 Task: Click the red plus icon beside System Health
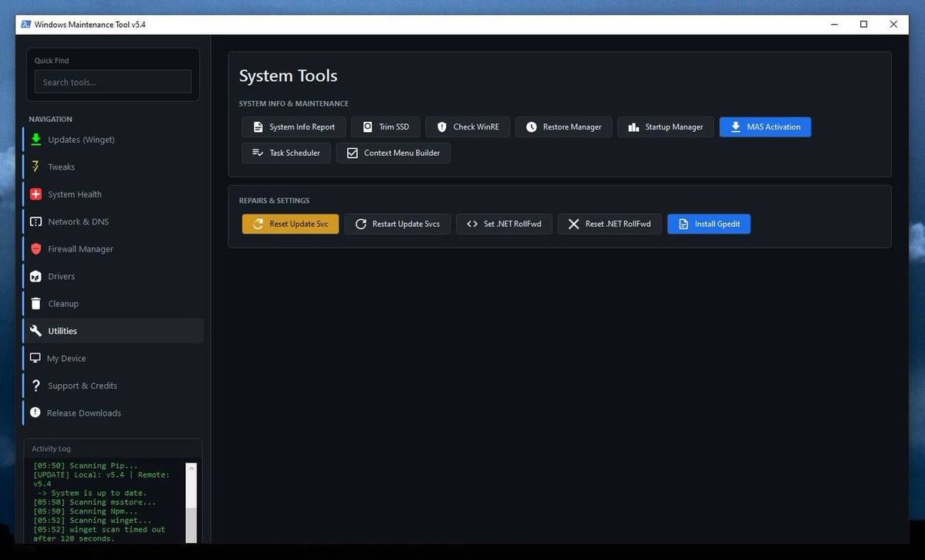[36, 194]
